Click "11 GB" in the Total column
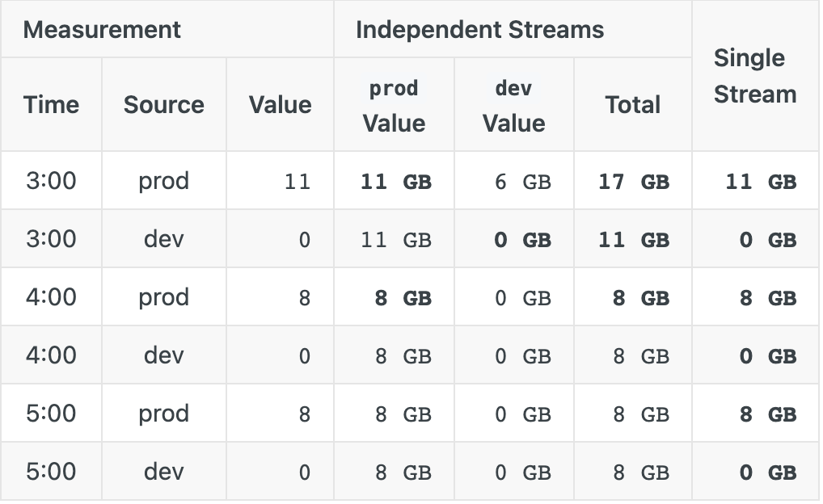823x504 pixels. click(x=634, y=240)
